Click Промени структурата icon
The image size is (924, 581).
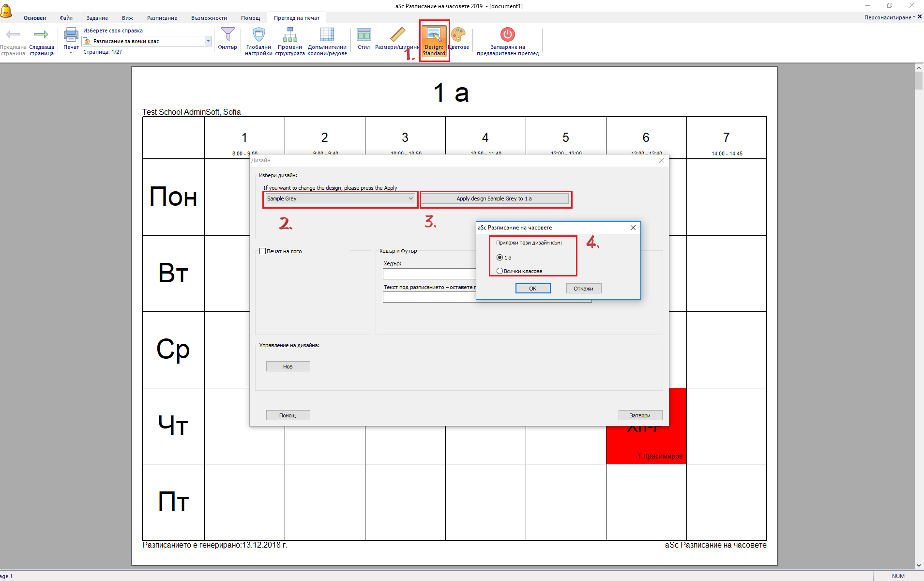tap(290, 35)
